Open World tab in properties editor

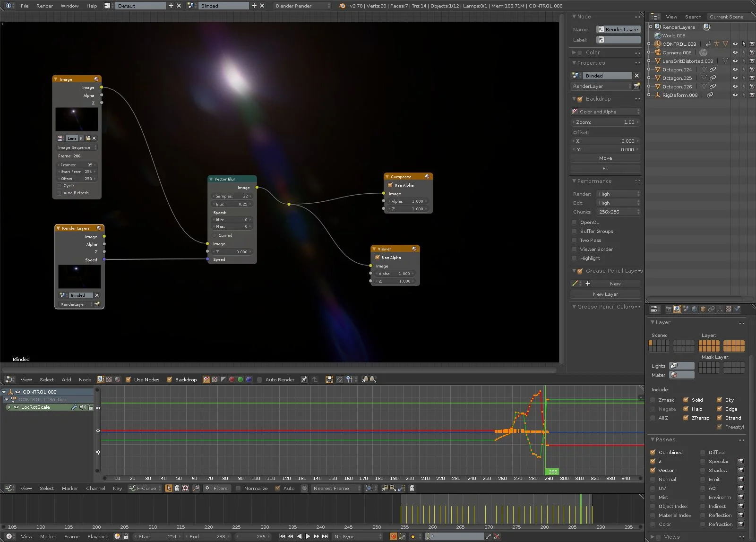pos(694,309)
